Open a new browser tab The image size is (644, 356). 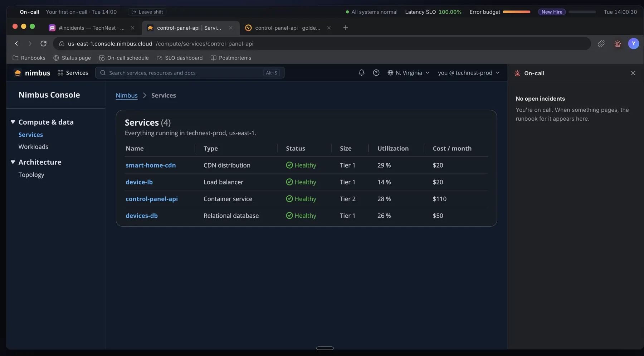[x=346, y=28]
